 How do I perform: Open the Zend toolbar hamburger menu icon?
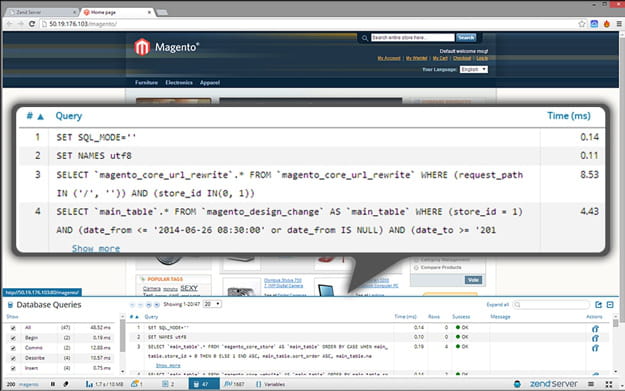point(591,384)
